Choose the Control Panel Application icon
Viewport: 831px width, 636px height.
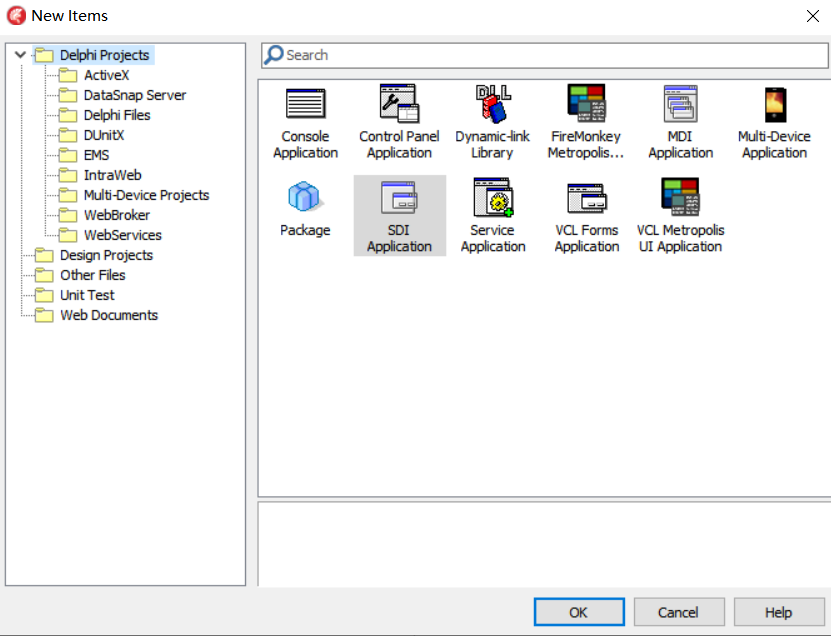click(x=399, y=103)
